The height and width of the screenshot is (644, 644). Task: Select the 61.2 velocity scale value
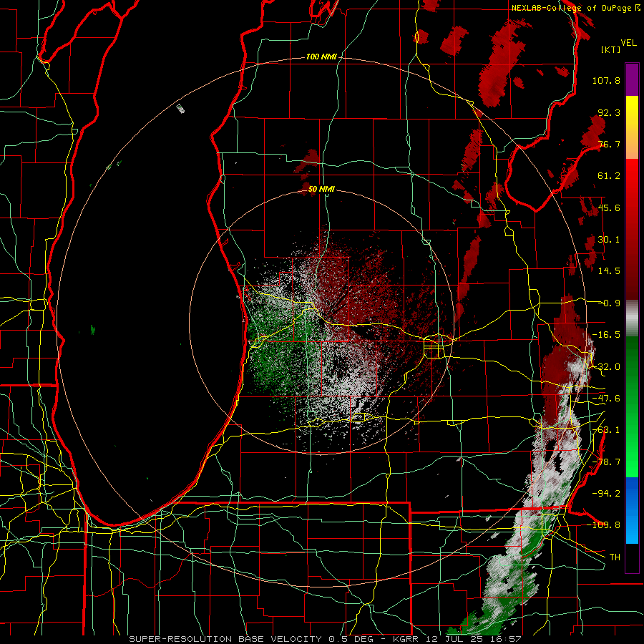tap(609, 176)
